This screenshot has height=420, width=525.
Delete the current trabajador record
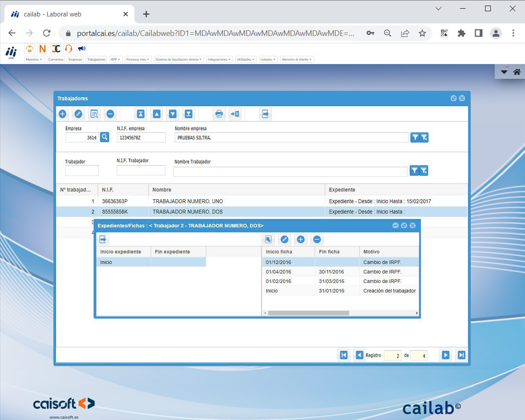click(x=110, y=114)
